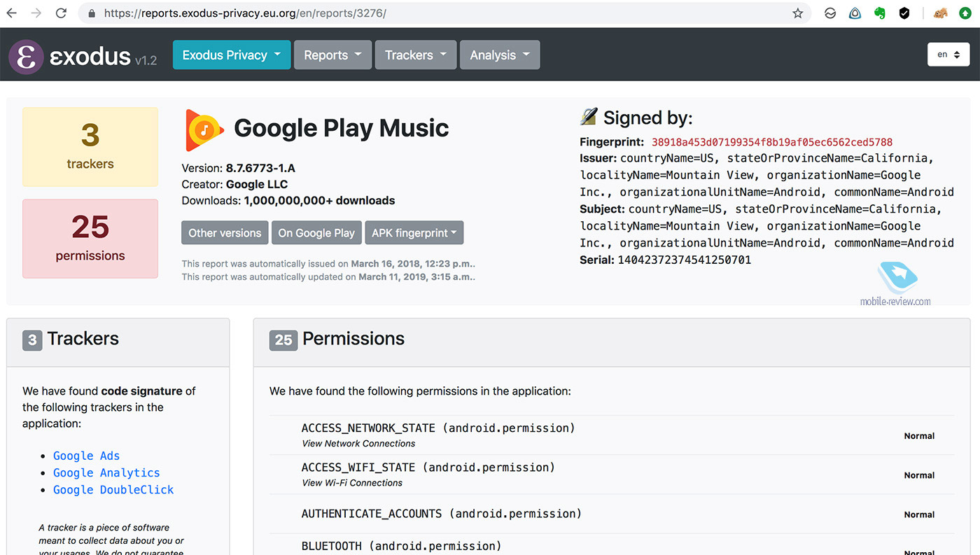980x555 pixels.
Task: Expand the APK fingerprint dropdown
Action: tap(414, 233)
